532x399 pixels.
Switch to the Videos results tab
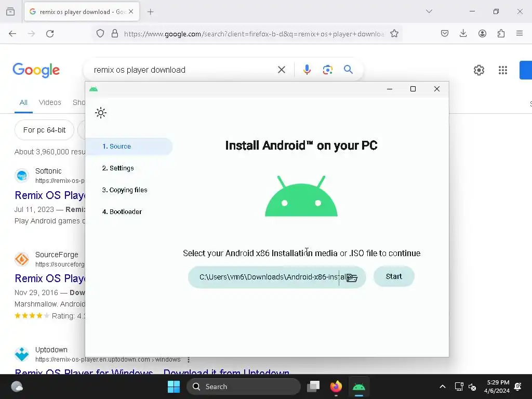tap(50, 102)
